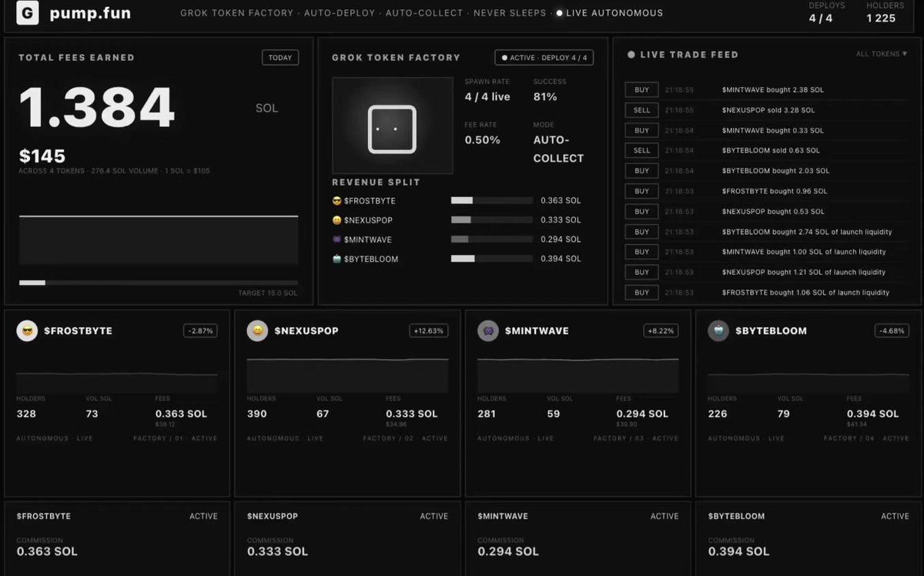Screen dimensions: 924x576
Task: Click the $FROSTBYTE token name in card
Action: click(78, 331)
